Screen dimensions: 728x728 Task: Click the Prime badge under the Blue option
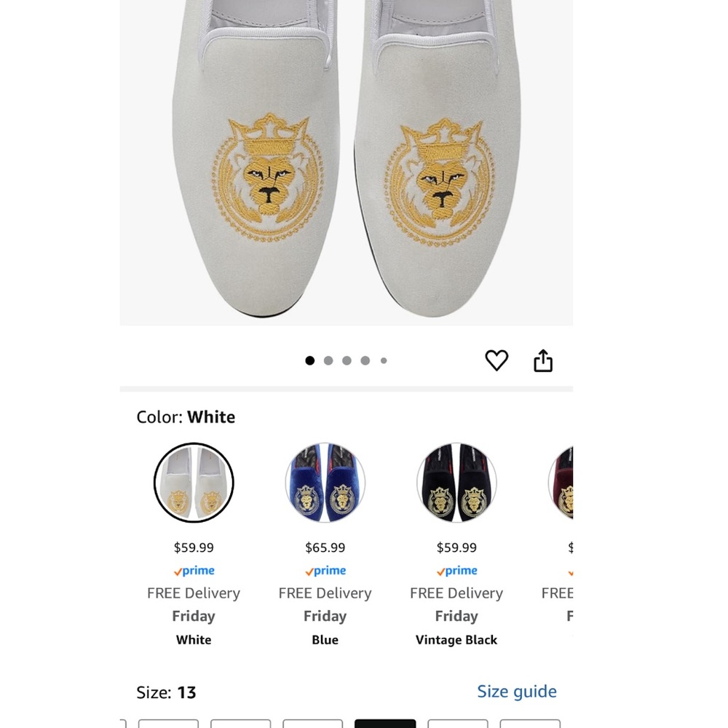pyautogui.click(x=325, y=571)
